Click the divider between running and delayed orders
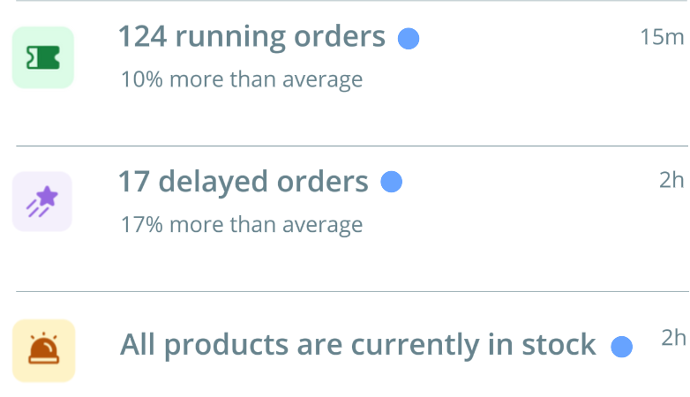This screenshot has height=397, width=690. pos(352,146)
